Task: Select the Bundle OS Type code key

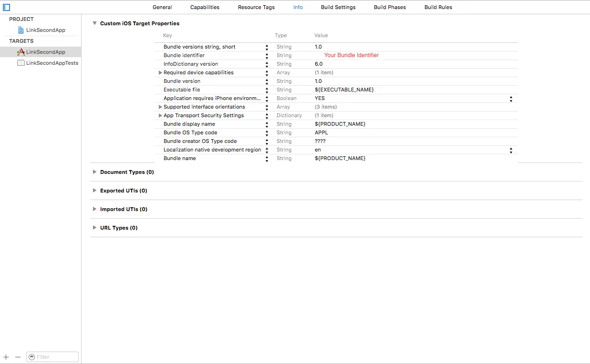Action: tap(190, 132)
